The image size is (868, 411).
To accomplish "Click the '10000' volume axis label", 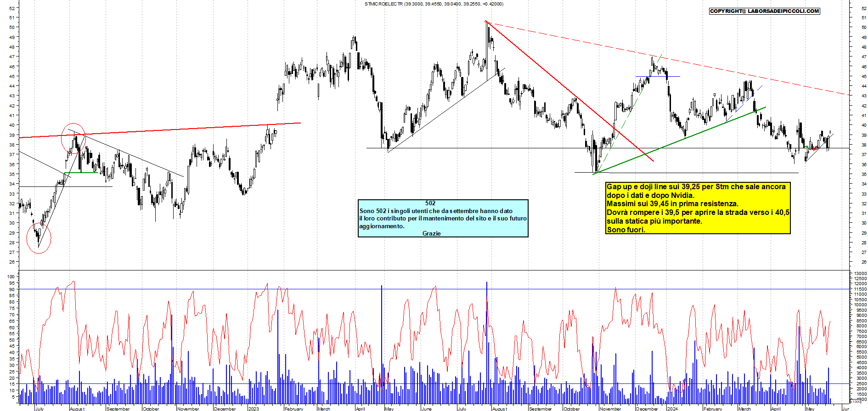I will coord(860,305).
